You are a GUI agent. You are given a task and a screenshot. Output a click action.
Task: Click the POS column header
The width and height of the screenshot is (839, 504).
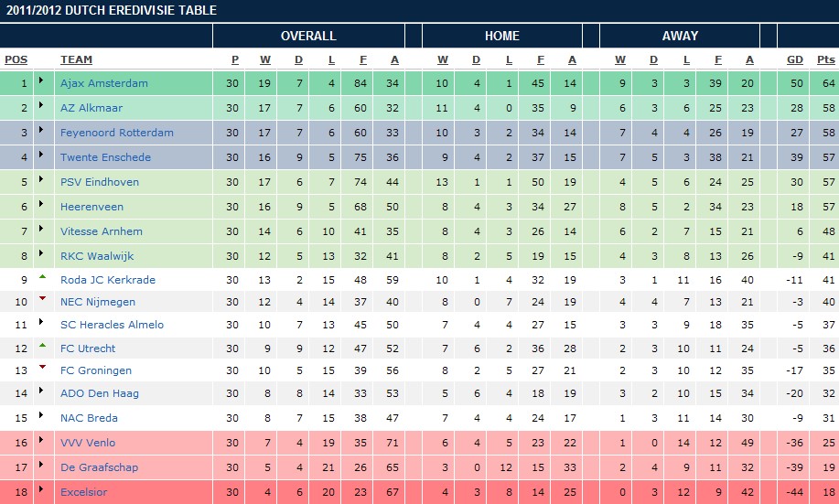pyautogui.click(x=16, y=60)
